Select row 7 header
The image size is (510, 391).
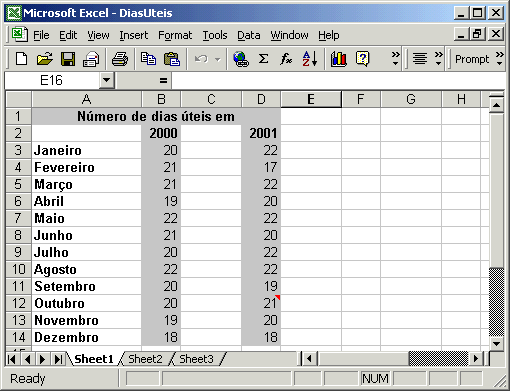tap(18, 218)
